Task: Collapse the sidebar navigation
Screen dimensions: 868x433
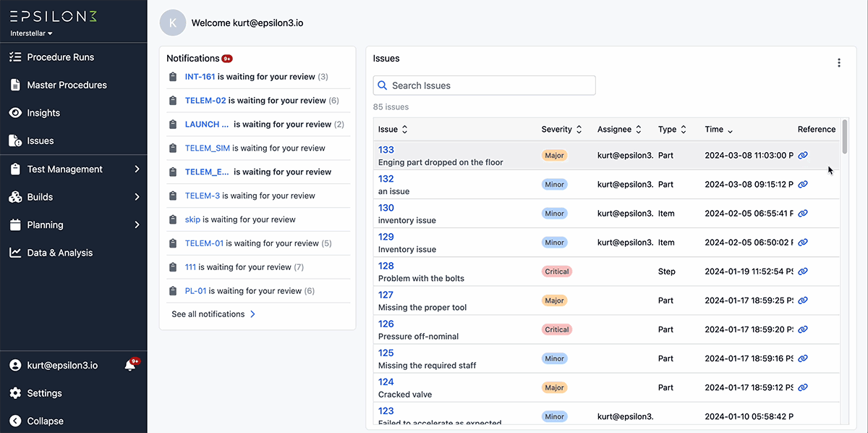Action: tap(45, 421)
